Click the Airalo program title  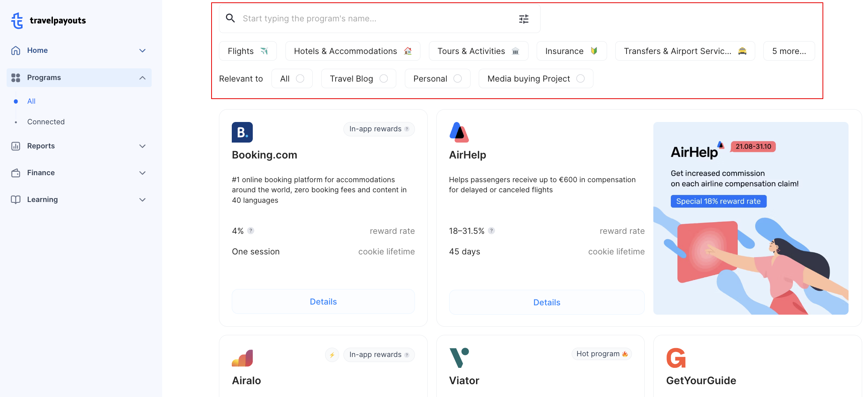tap(246, 381)
